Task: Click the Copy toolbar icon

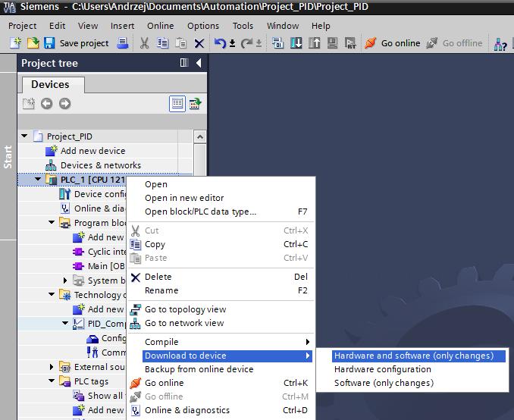Action: [162, 43]
